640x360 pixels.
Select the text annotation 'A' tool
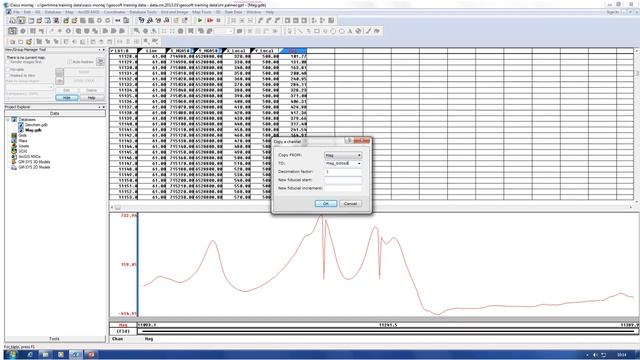click(x=350, y=31)
